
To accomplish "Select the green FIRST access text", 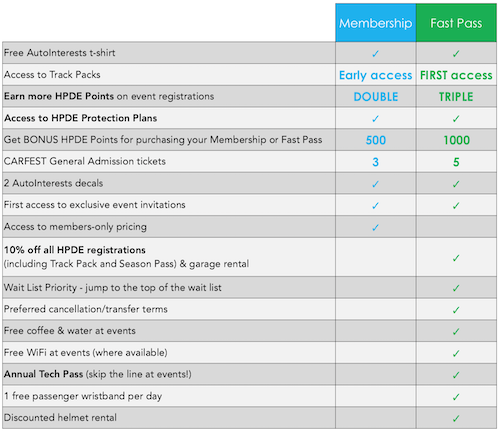I will pos(456,75).
